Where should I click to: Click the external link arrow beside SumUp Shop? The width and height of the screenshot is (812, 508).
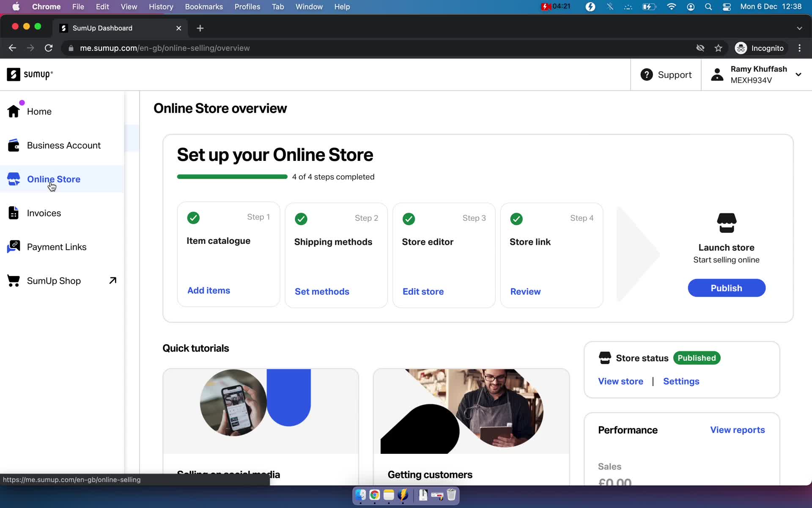point(112,280)
